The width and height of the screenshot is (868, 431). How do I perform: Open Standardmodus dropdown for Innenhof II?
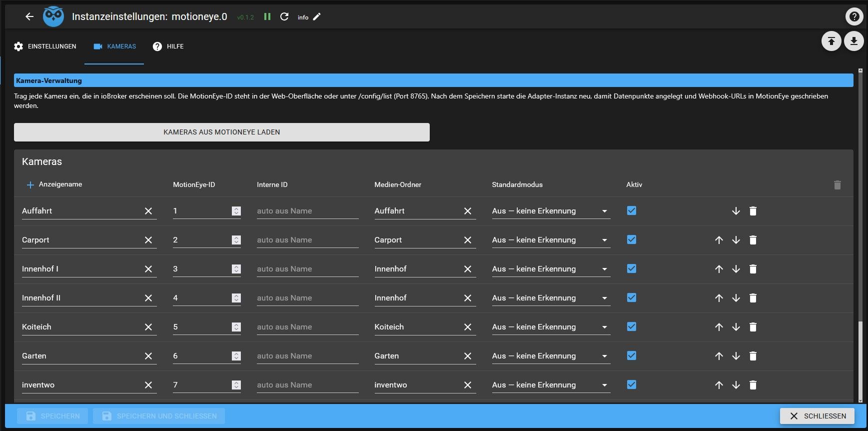tap(551, 298)
